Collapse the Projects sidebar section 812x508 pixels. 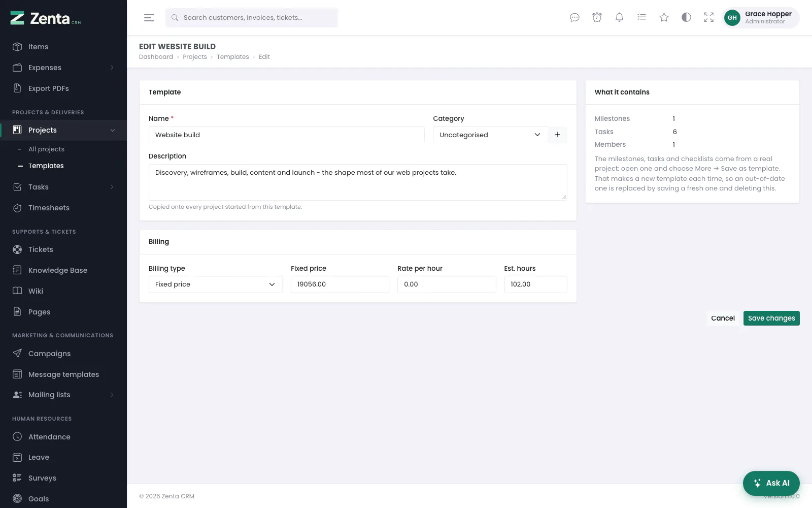63,130
